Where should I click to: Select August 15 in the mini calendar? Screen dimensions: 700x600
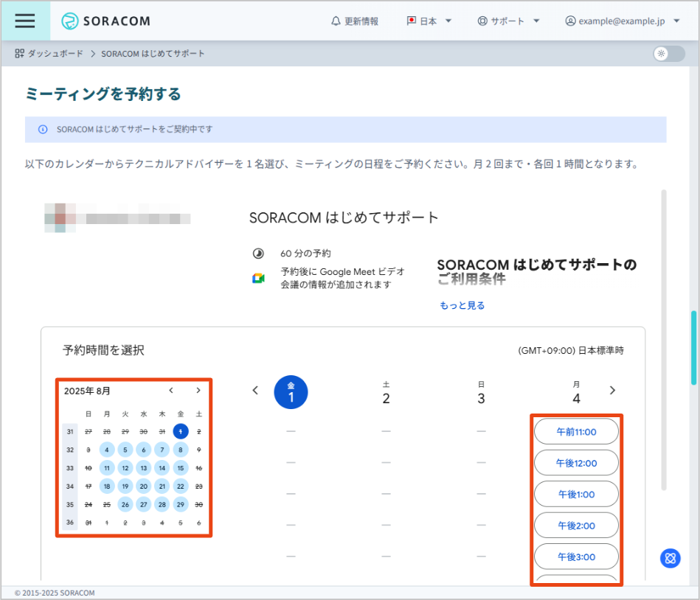click(x=181, y=468)
